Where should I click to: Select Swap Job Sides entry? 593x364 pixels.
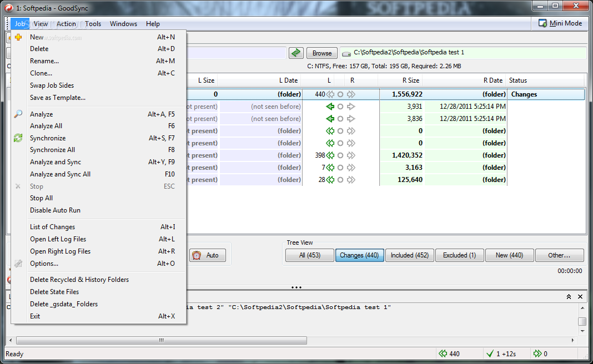99,85
